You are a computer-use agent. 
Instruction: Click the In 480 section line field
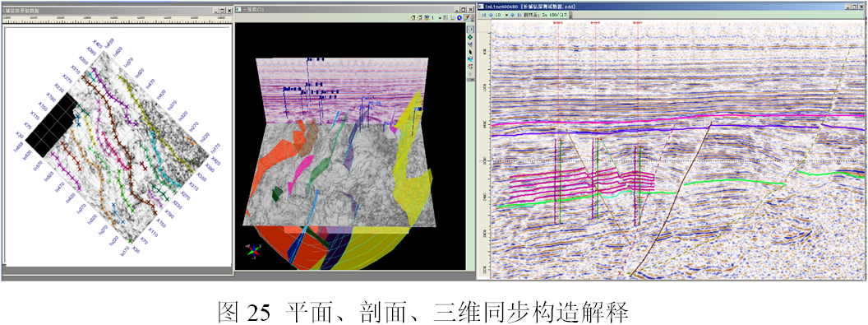[555, 15]
